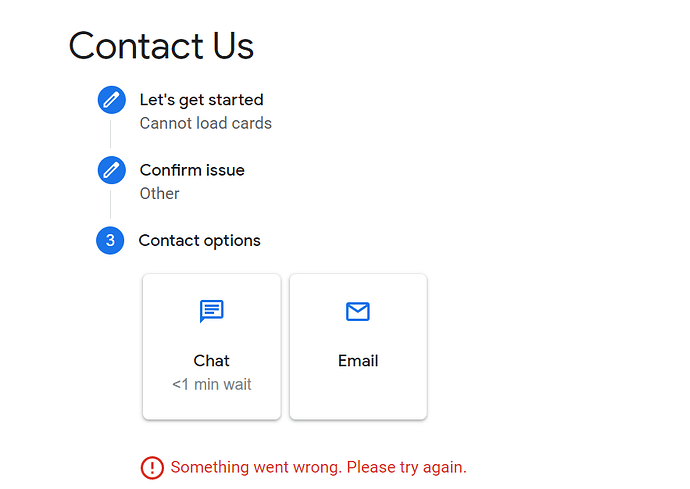The height and width of the screenshot is (489, 690).
Task: Click the Email envelope icon
Action: pos(358,311)
